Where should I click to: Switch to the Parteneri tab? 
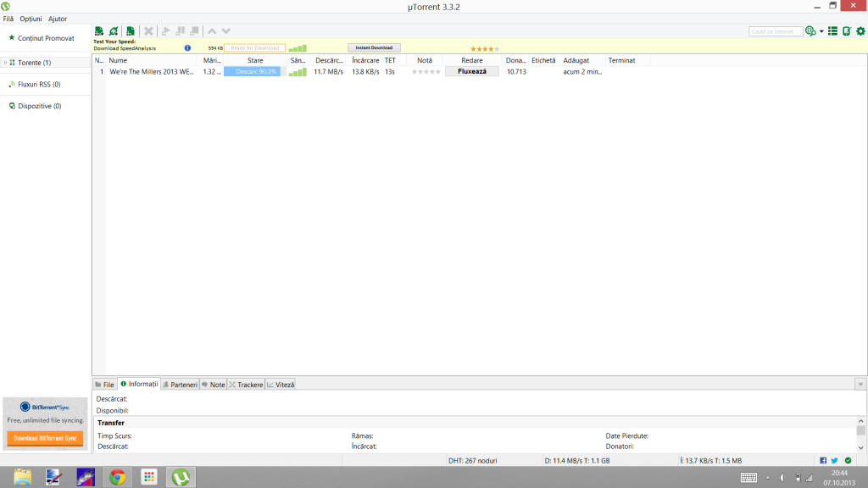180,385
